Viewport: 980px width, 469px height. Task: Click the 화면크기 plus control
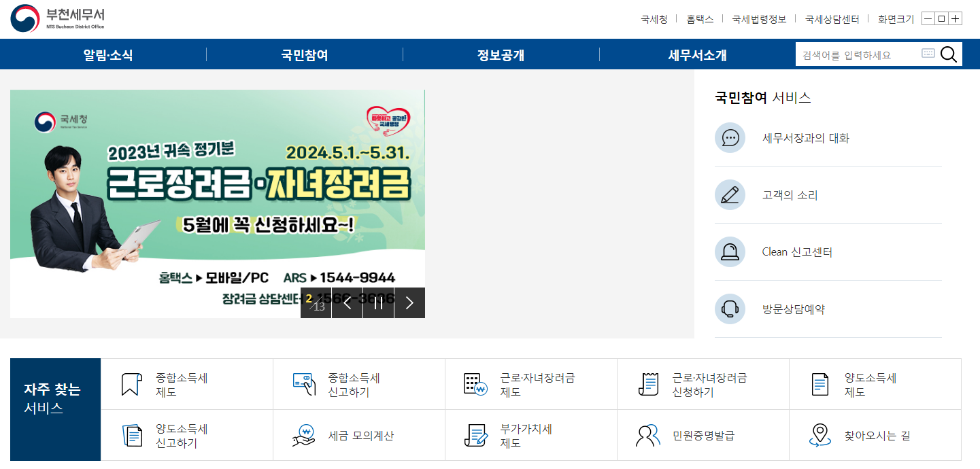[955, 18]
